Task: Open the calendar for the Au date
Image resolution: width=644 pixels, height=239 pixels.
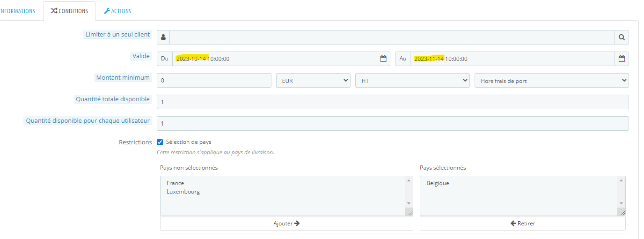Action: (622, 59)
